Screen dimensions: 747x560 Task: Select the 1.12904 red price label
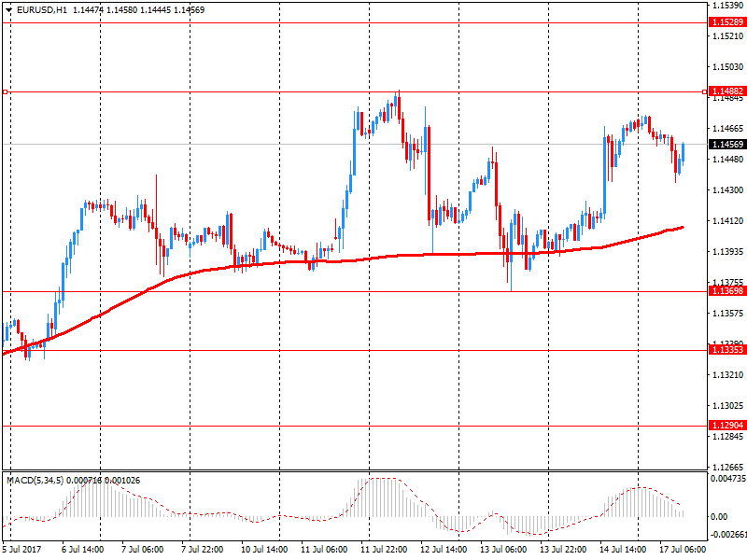click(727, 426)
